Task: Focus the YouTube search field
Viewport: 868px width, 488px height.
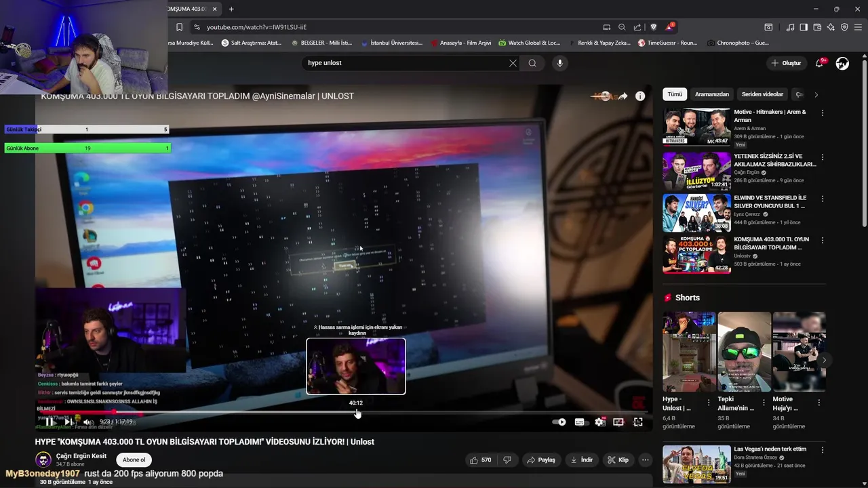Action: click(x=406, y=63)
